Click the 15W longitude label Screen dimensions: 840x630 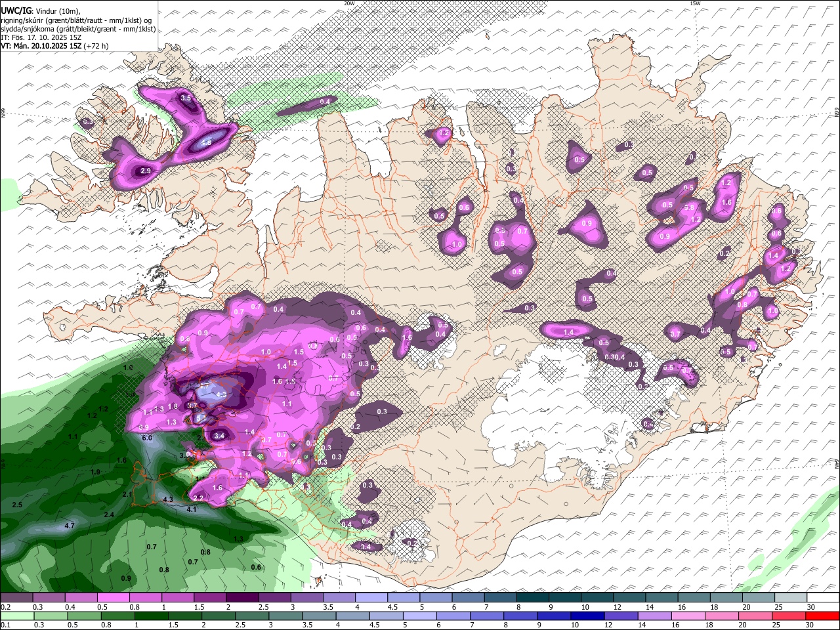(696, 3)
